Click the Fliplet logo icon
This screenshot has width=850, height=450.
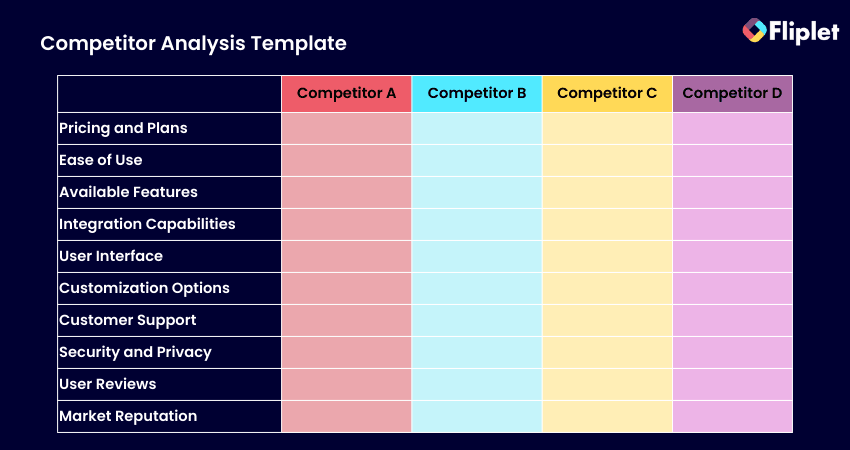pyautogui.click(x=754, y=30)
